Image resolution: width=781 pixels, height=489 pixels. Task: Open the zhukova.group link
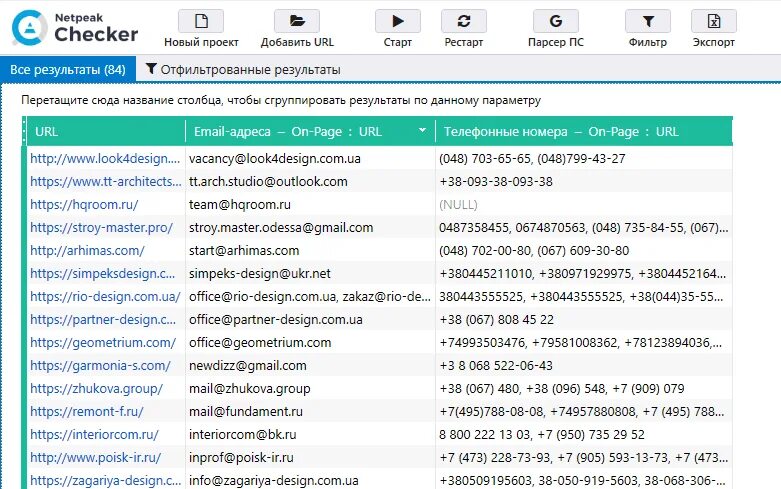click(x=97, y=388)
